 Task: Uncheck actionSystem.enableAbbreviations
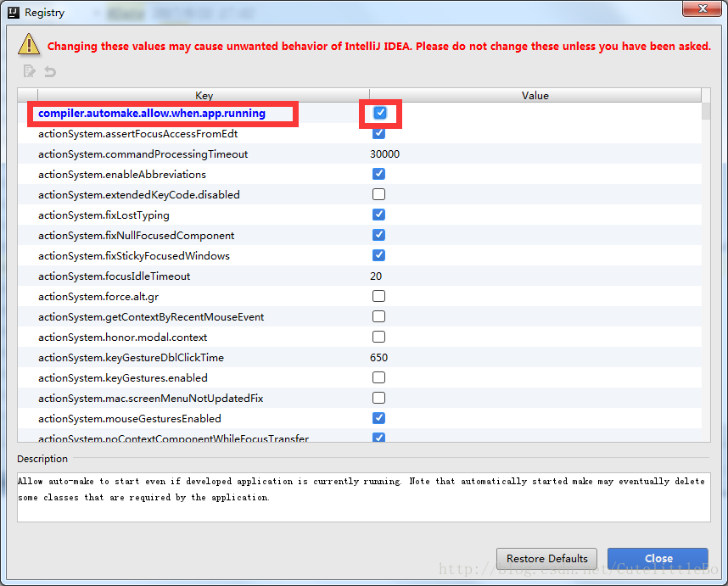pos(379,174)
